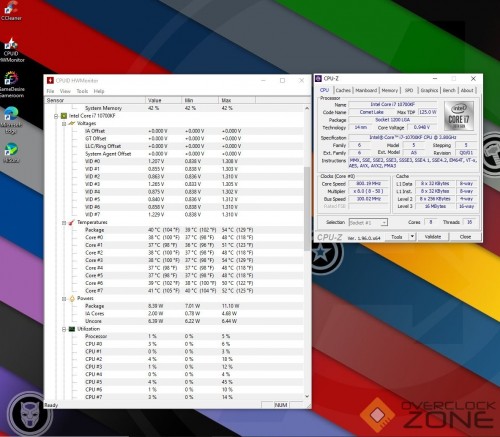Screen dimensions: 500x437
Task: Click the Powers flame icon in HWMonitor
Action: 72,298
